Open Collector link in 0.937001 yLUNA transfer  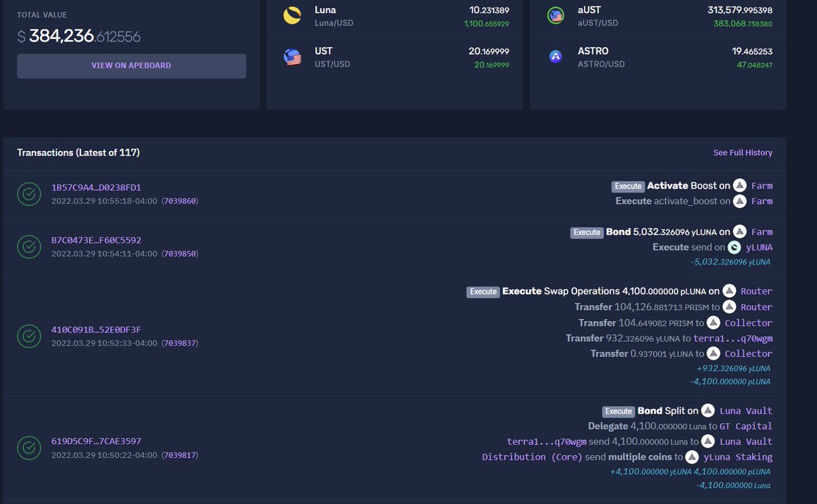tap(748, 354)
